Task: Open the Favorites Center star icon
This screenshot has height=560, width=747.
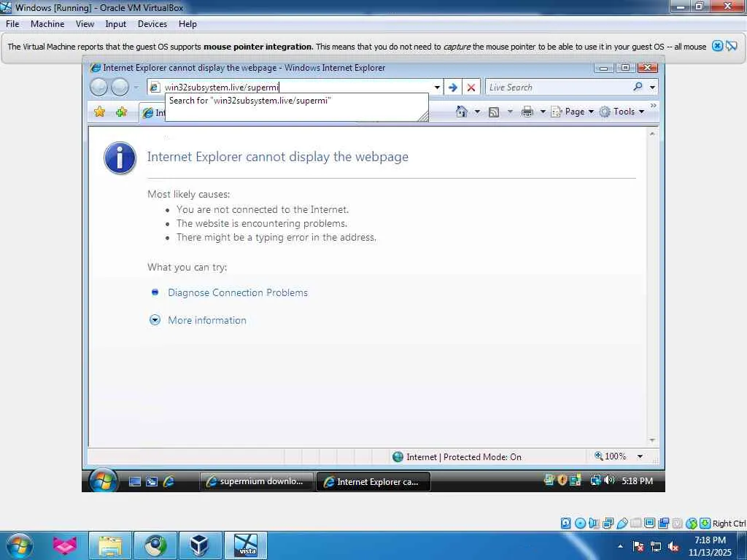Action: (x=99, y=112)
